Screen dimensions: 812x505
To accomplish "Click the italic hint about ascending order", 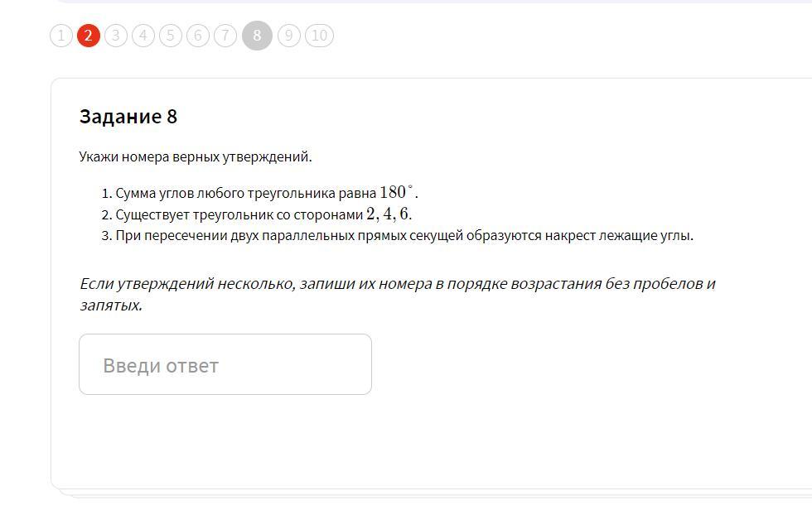I will click(x=398, y=294).
